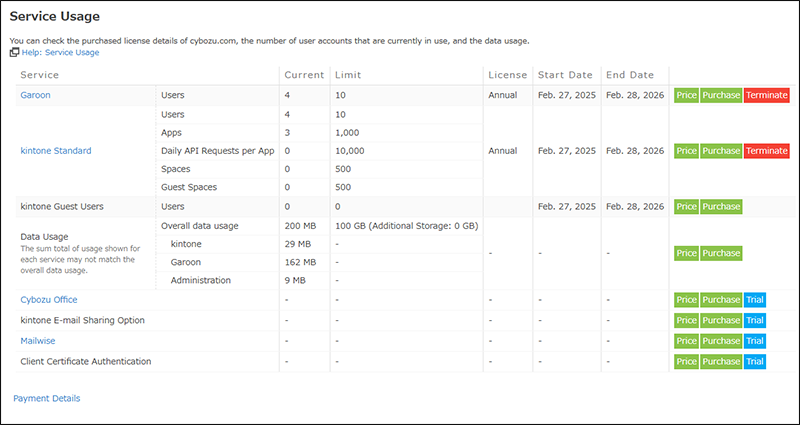
Task: Start Trial for Client Certificate Authentication
Action: (x=755, y=362)
